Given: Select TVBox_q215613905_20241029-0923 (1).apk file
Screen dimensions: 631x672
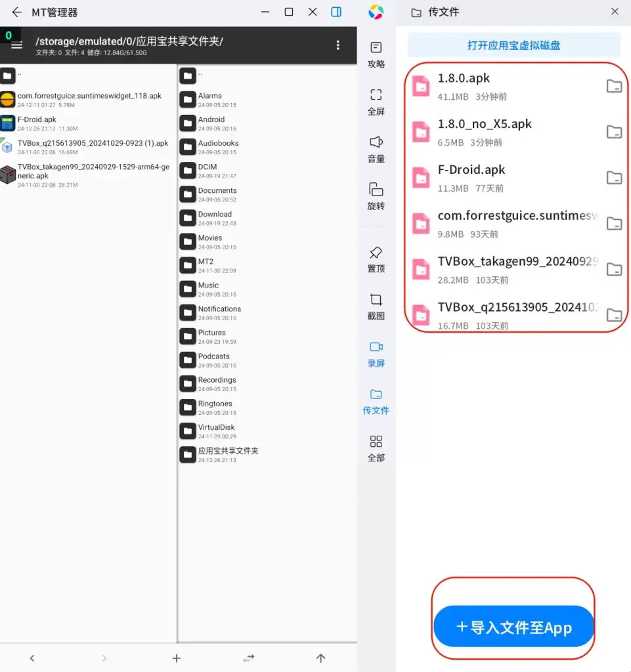Looking at the screenshot, I should [x=88, y=147].
